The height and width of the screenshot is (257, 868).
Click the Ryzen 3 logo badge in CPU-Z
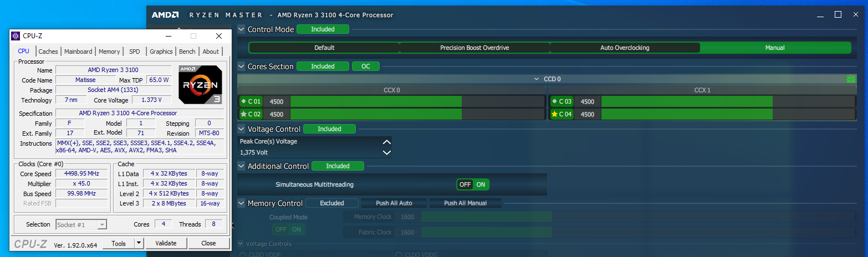(x=201, y=85)
